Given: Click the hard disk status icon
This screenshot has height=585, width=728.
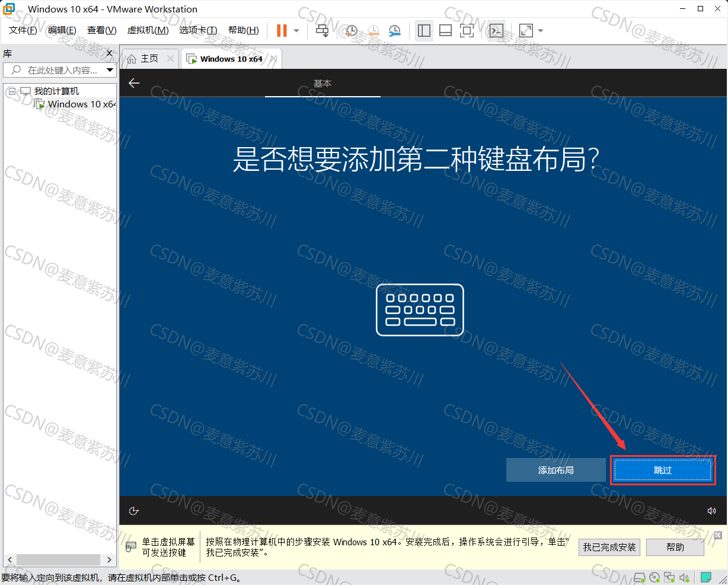Looking at the screenshot, I should click(639, 577).
